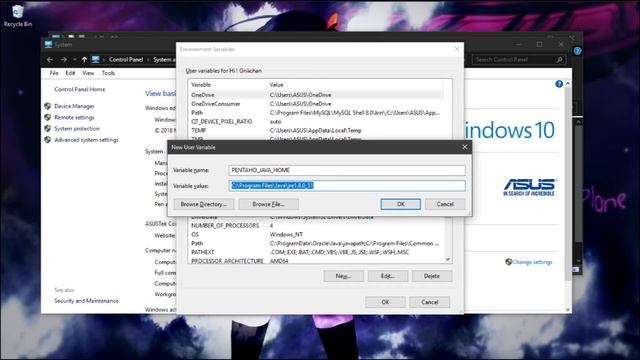Screen dimensions: 640x360
Task: Click the ASUS logo in System window
Action: tap(529, 187)
